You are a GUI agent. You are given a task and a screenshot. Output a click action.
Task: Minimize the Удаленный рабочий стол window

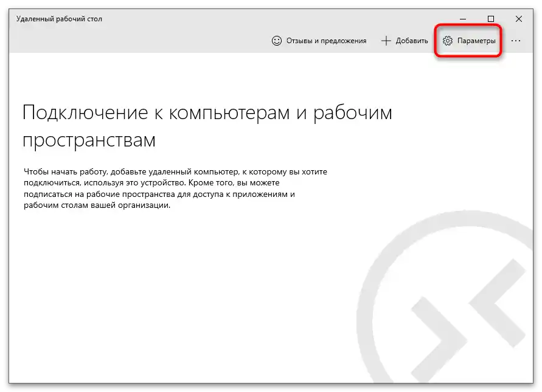pyautogui.click(x=463, y=19)
